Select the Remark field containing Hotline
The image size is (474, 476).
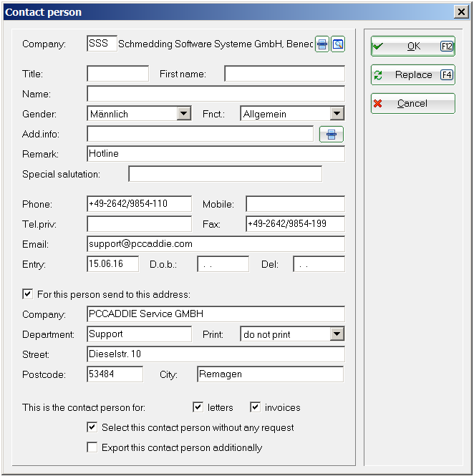(215, 154)
